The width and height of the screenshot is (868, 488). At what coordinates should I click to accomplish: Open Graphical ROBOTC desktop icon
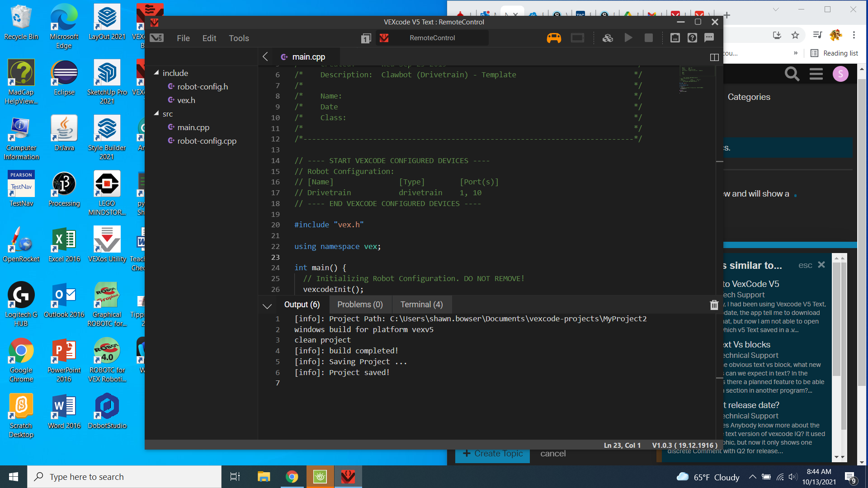pos(107,305)
